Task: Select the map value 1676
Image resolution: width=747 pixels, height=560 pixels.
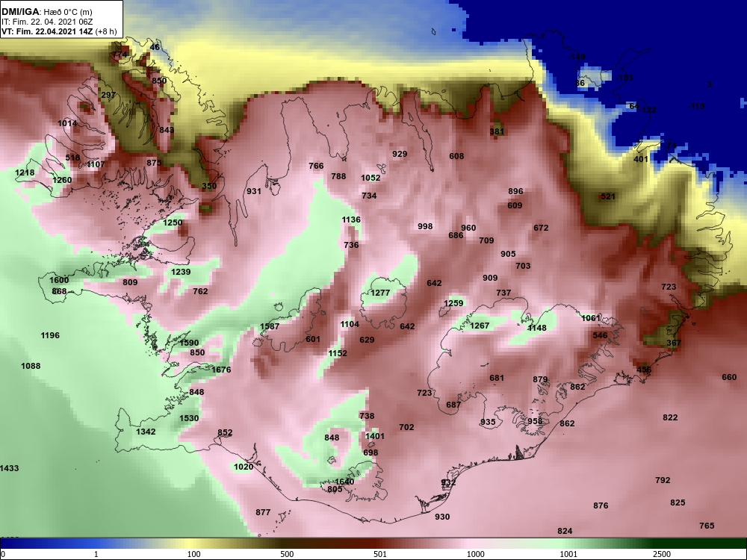Action: coord(221,370)
